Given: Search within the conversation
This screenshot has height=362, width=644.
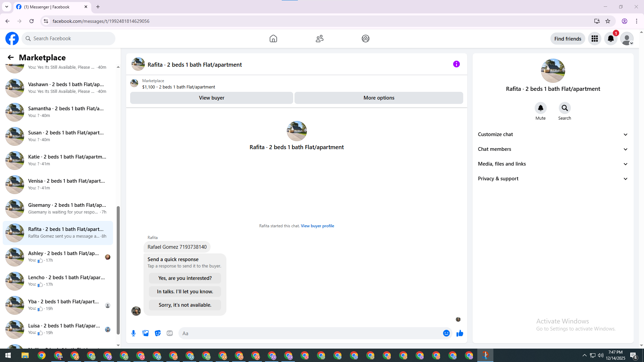Looking at the screenshot, I should 565,108.
